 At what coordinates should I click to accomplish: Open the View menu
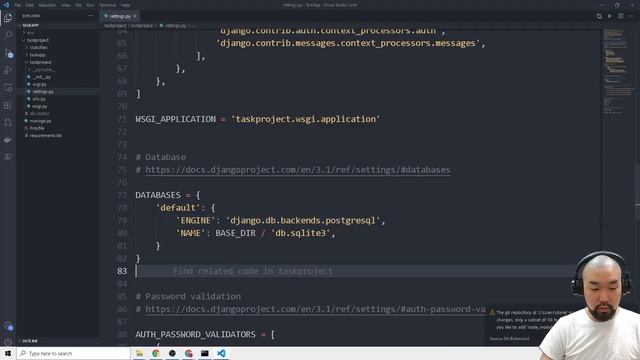65,5
